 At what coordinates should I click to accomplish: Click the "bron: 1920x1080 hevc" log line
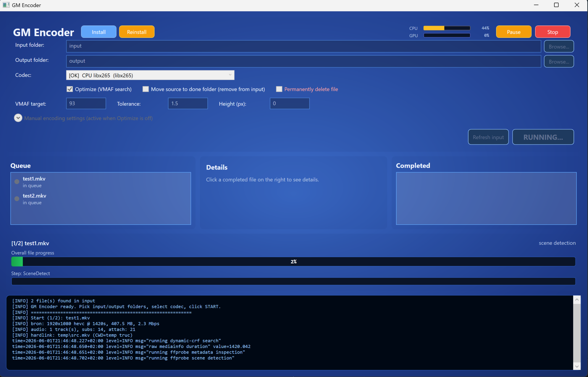[86, 324]
